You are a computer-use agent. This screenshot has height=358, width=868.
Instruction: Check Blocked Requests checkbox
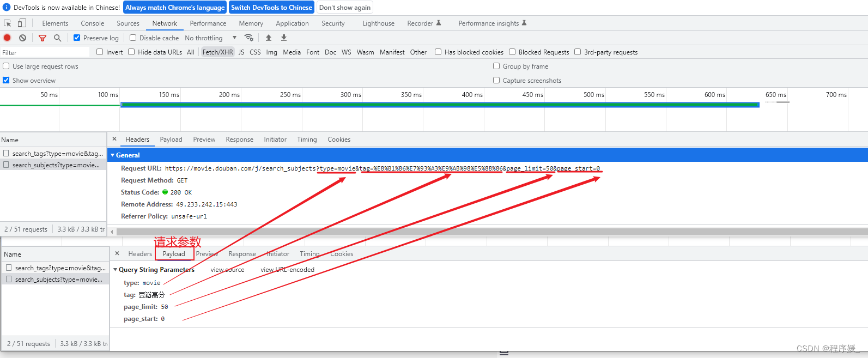click(512, 52)
